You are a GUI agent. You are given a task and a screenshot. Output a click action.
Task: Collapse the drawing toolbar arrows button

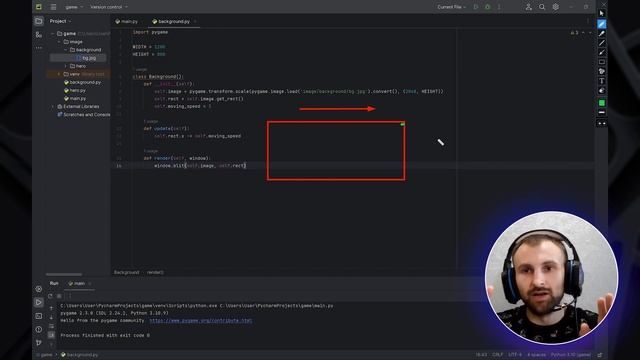tap(602, 123)
